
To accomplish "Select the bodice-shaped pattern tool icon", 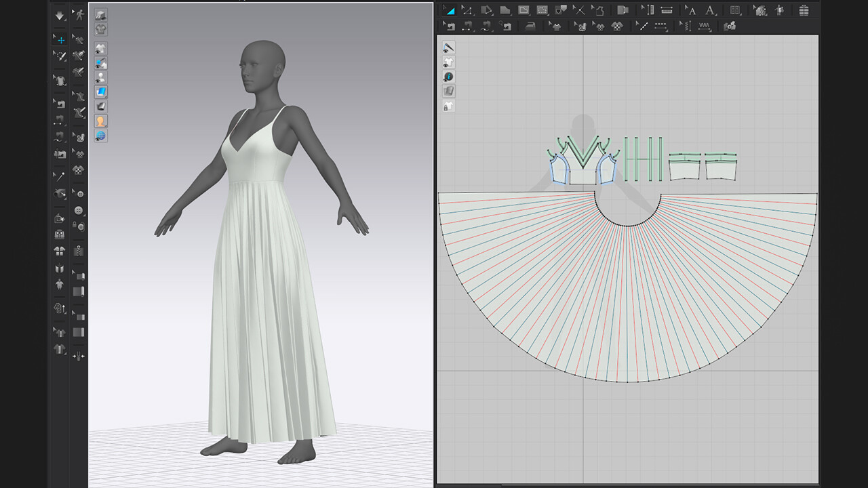I will click(x=597, y=10).
